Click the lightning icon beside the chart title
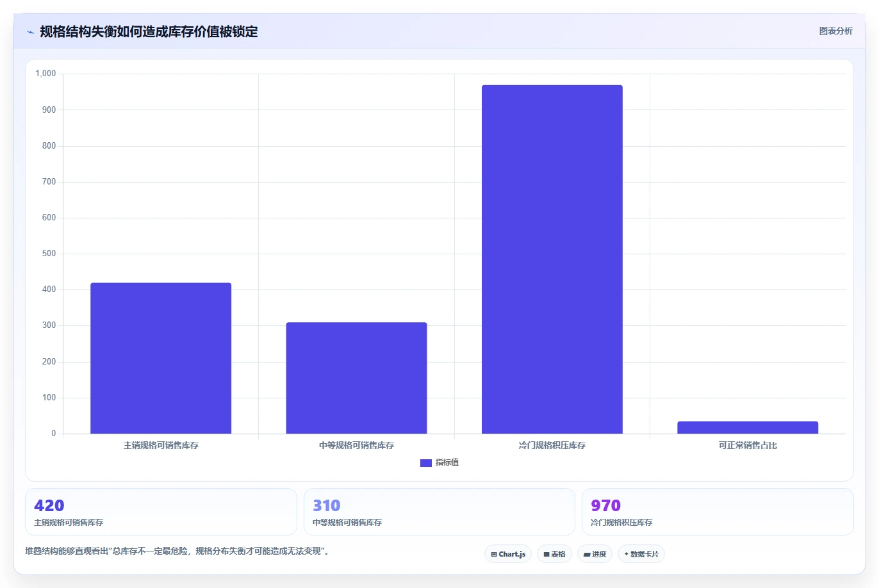The height and width of the screenshot is (588, 879). 30,32
